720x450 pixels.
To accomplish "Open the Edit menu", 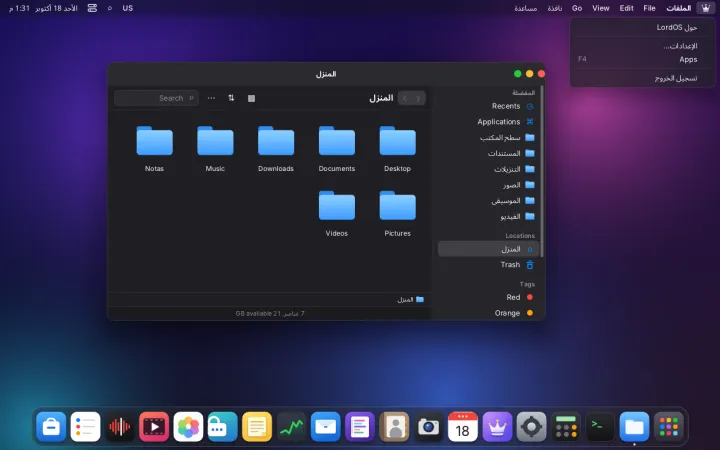I will coord(626,8).
